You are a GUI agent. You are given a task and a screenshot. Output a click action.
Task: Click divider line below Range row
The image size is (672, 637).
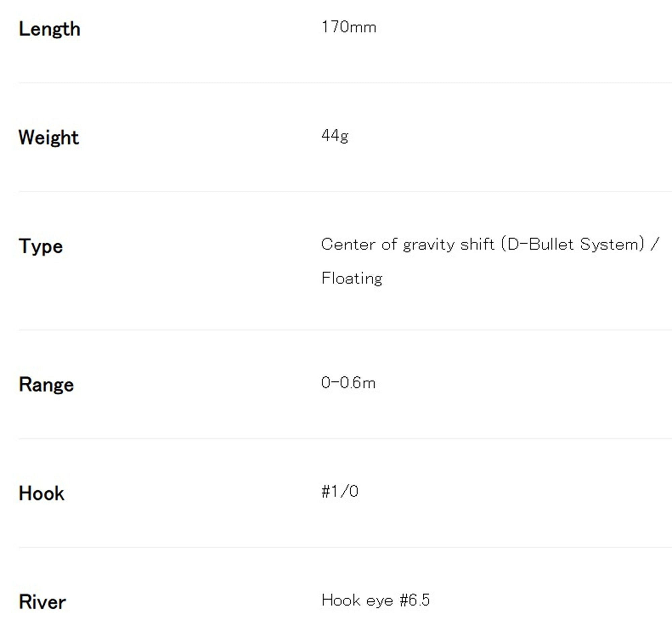(x=345, y=439)
